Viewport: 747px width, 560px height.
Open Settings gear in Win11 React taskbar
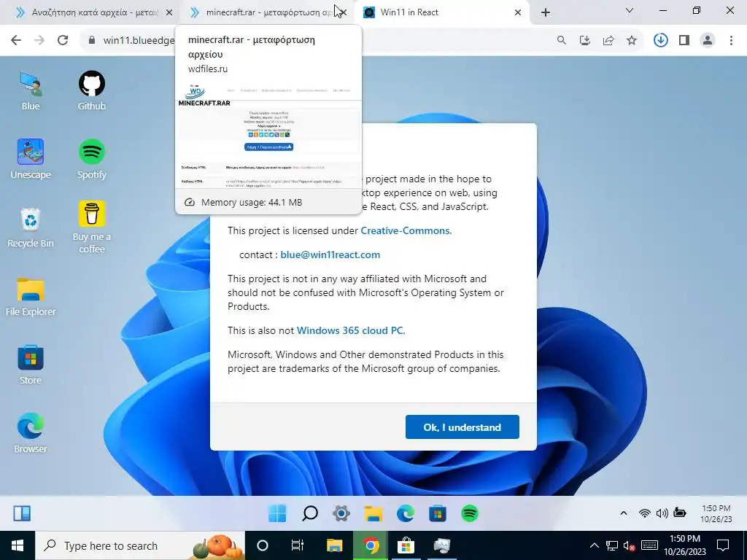click(x=341, y=513)
